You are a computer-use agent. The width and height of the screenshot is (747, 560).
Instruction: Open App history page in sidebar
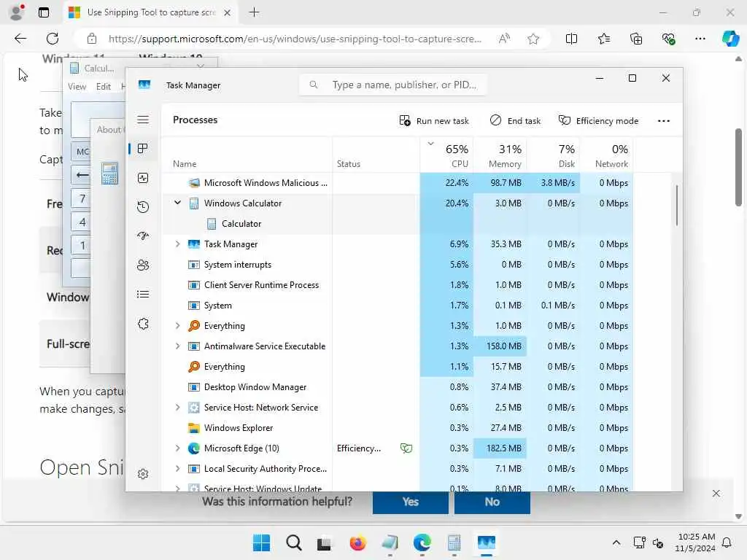(143, 207)
